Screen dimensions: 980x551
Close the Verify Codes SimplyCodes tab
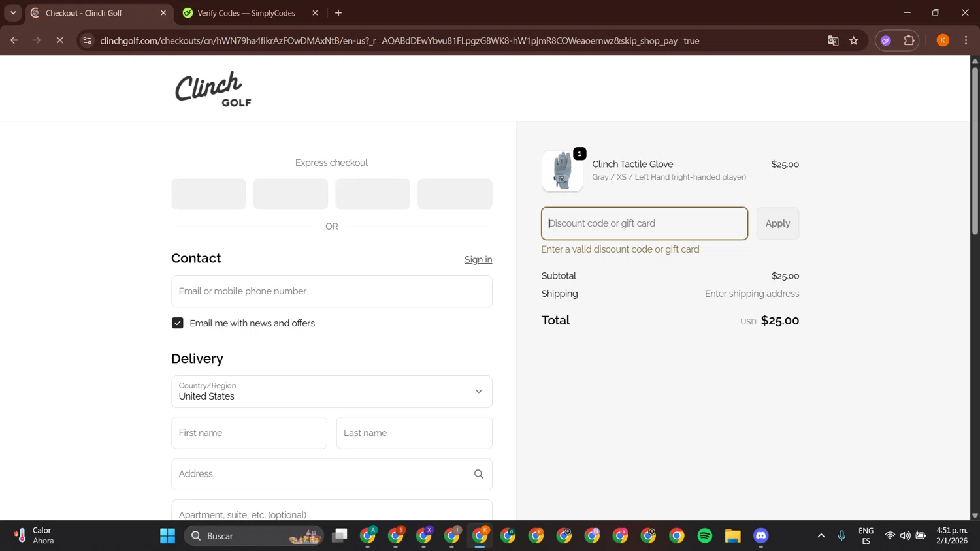click(315, 13)
